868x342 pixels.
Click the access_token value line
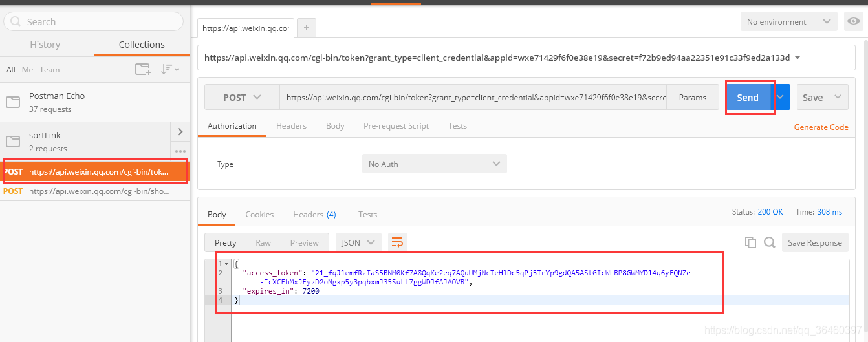click(466, 277)
